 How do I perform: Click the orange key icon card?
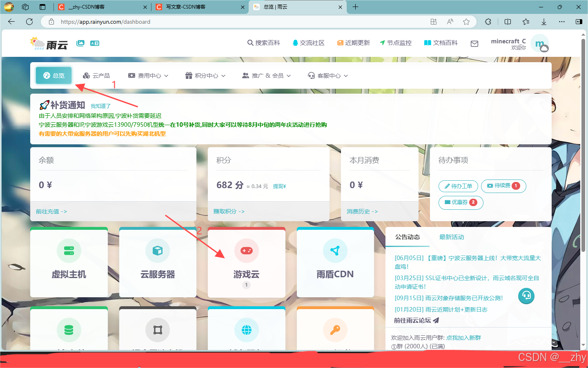point(335,328)
